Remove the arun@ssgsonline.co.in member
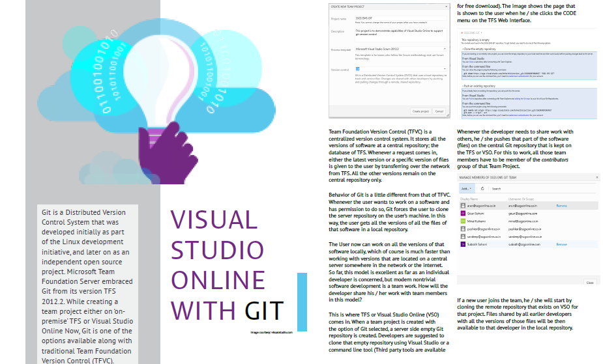The width and height of the screenshot is (603, 364). (561, 206)
